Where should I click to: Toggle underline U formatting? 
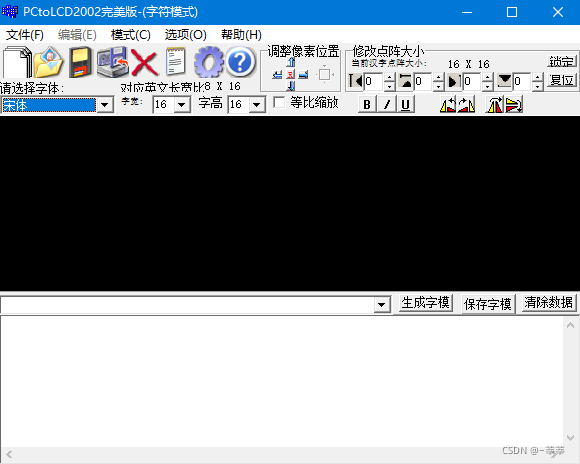pyautogui.click(x=405, y=104)
